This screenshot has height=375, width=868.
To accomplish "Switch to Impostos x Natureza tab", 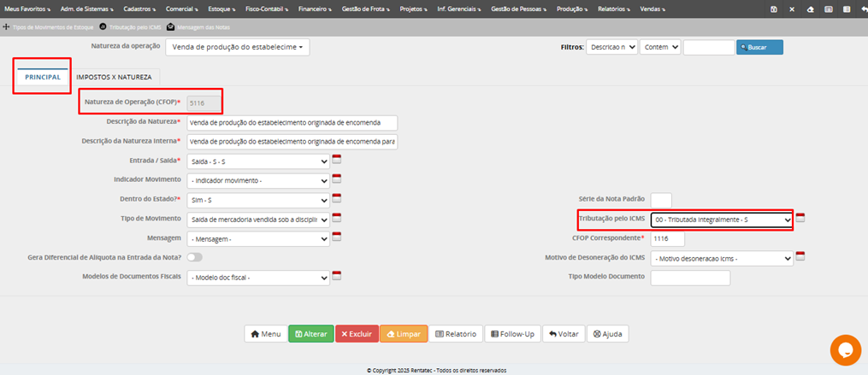I will pyautogui.click(x=114, y=77).
